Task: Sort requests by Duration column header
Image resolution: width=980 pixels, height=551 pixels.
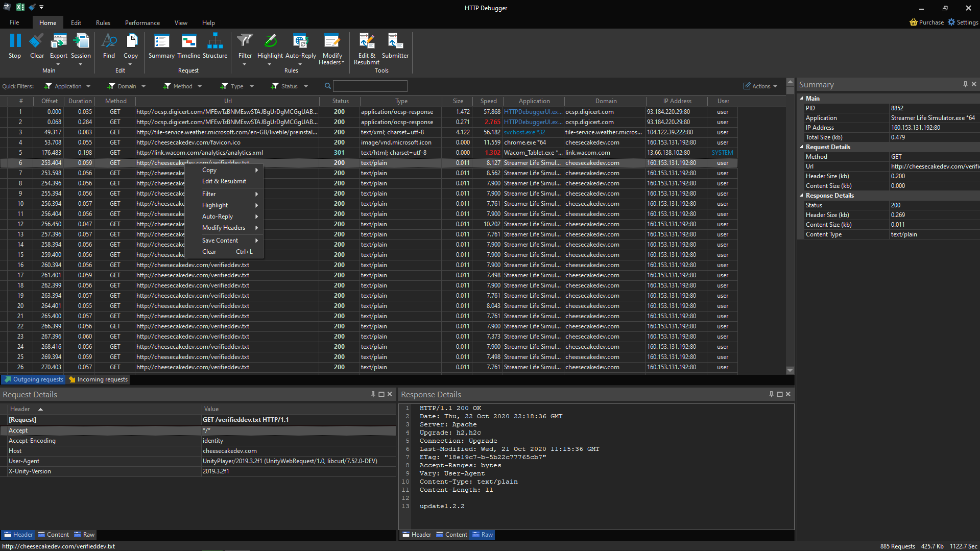Action: click(x=80, y=101)
